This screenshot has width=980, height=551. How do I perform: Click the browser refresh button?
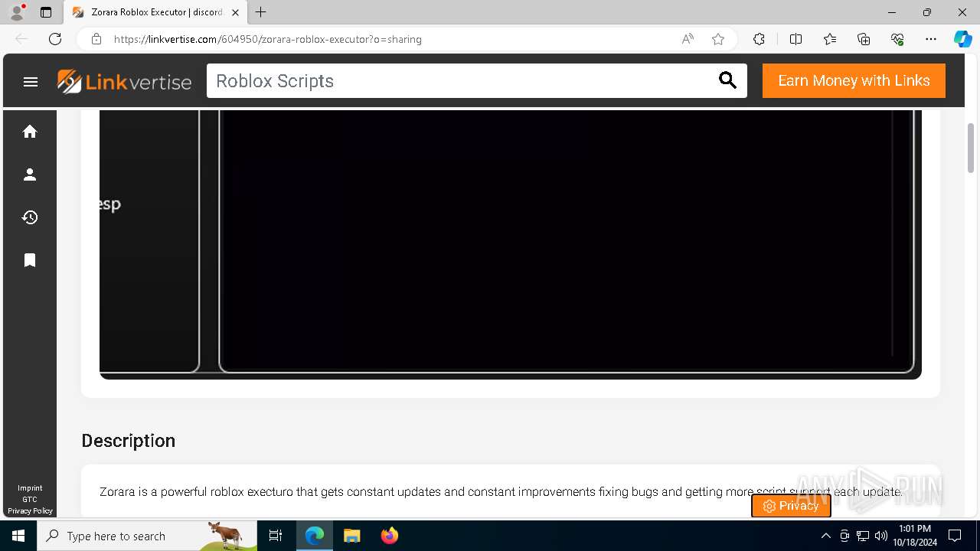click(55, 39)
